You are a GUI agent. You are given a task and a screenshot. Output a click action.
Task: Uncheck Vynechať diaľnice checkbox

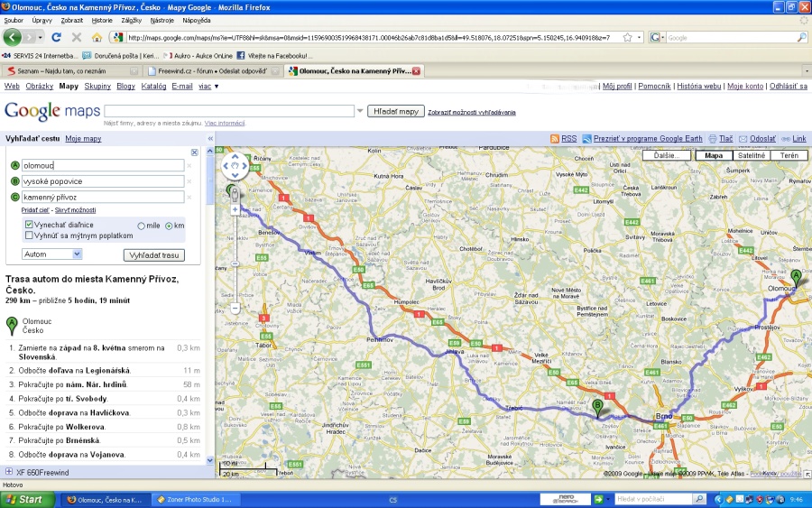click(x=29, y=225)
